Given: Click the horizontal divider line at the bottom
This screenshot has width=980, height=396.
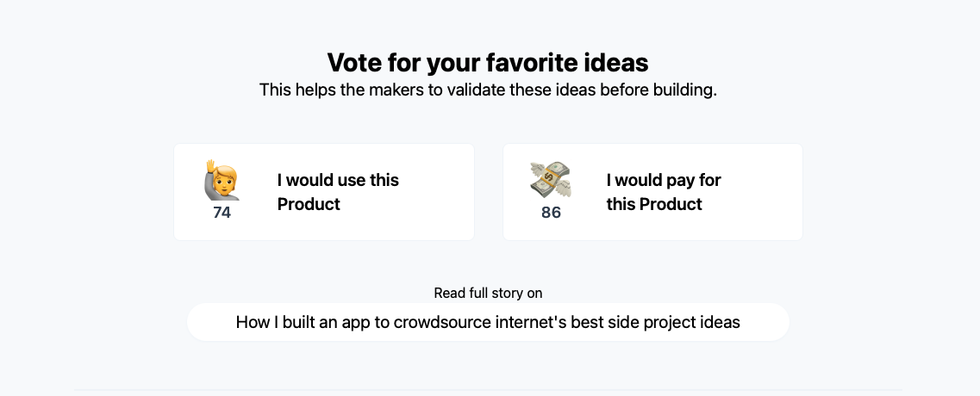Looking at the screenshot, I should coord(488,390).
